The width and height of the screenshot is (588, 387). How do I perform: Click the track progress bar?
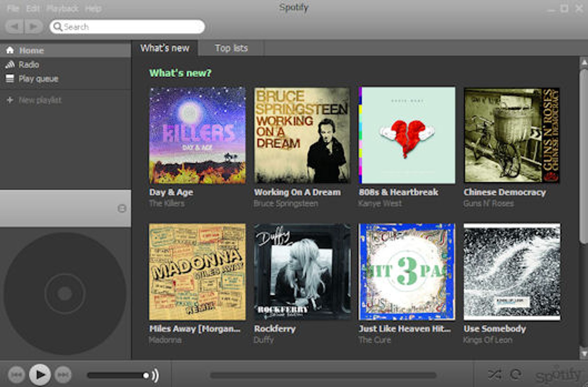(x=323, y=375)
